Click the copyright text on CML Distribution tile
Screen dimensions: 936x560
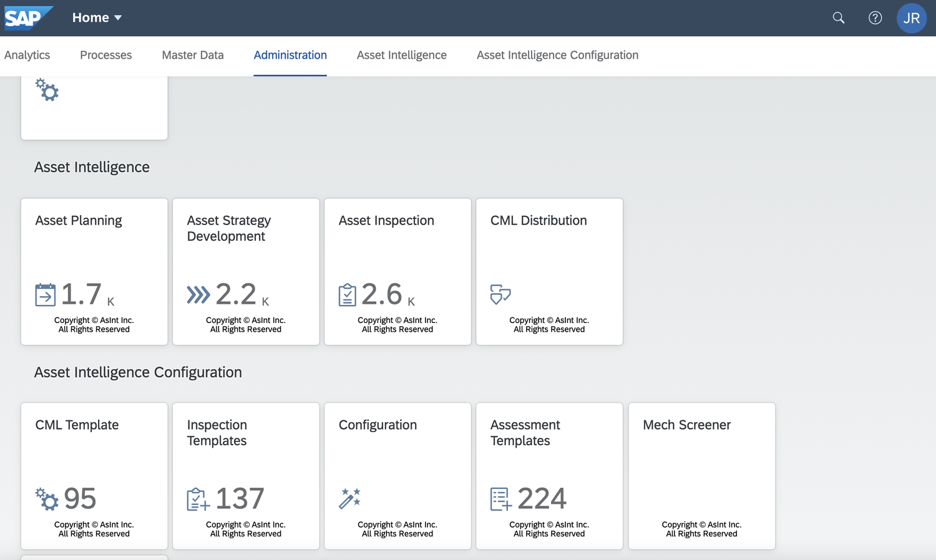tap(549, 325)
